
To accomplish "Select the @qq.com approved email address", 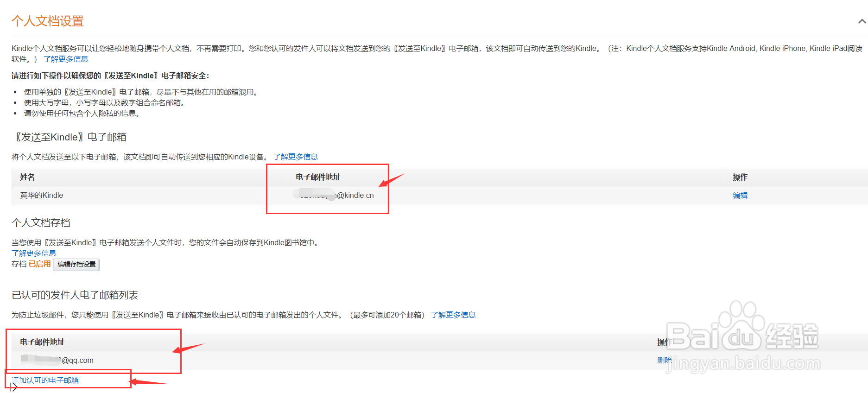I will [x=57, y=360].
